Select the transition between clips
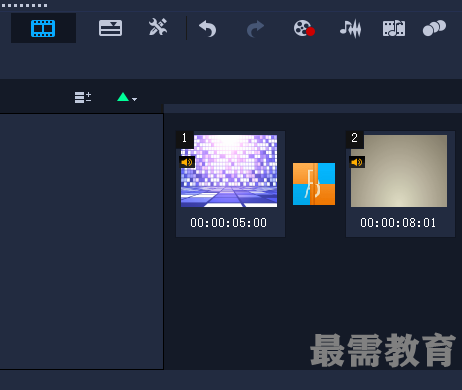This screenshot has width=462, height=390. pos(314,184)
